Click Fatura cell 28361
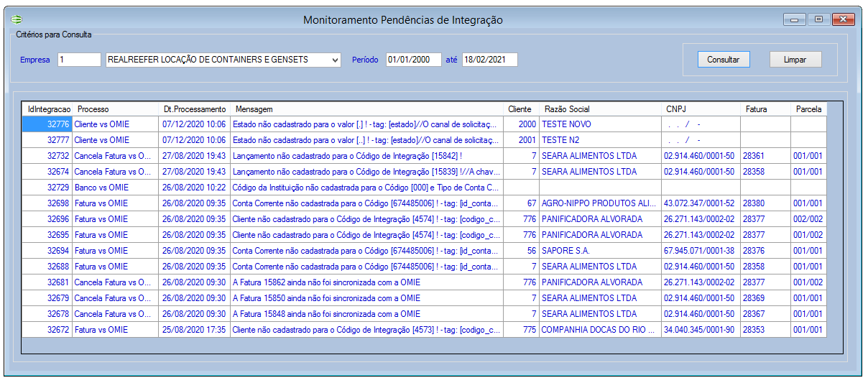 (x=766, y=156)
